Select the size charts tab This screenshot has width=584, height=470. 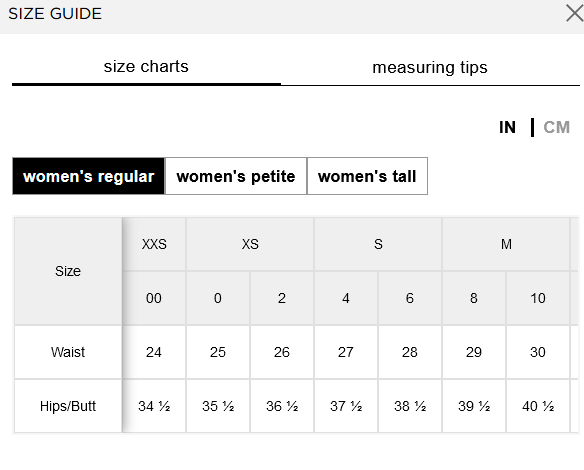146,67
